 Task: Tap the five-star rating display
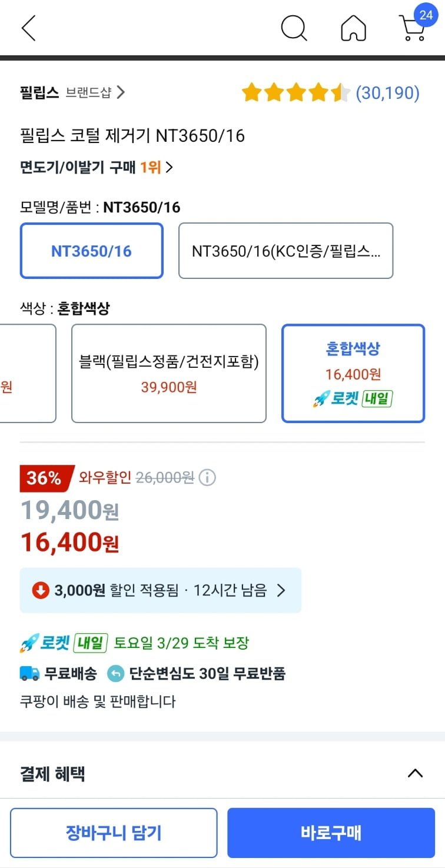[295, 93]
